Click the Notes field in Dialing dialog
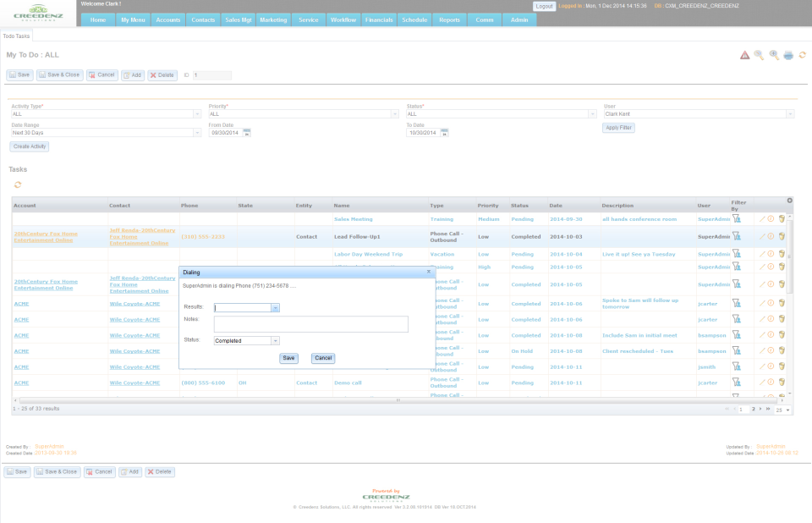This screenshot has width=812, height=523. [x=310, y=324]
